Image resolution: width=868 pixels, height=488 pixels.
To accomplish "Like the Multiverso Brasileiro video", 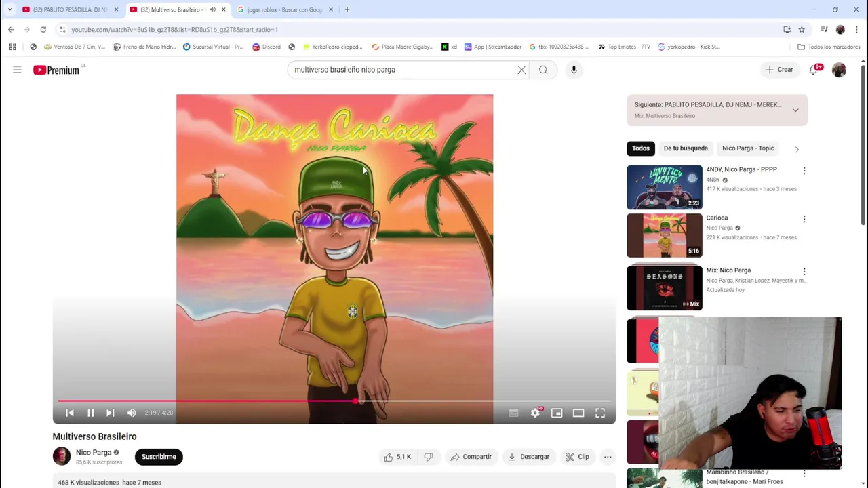I will (397, 457).
